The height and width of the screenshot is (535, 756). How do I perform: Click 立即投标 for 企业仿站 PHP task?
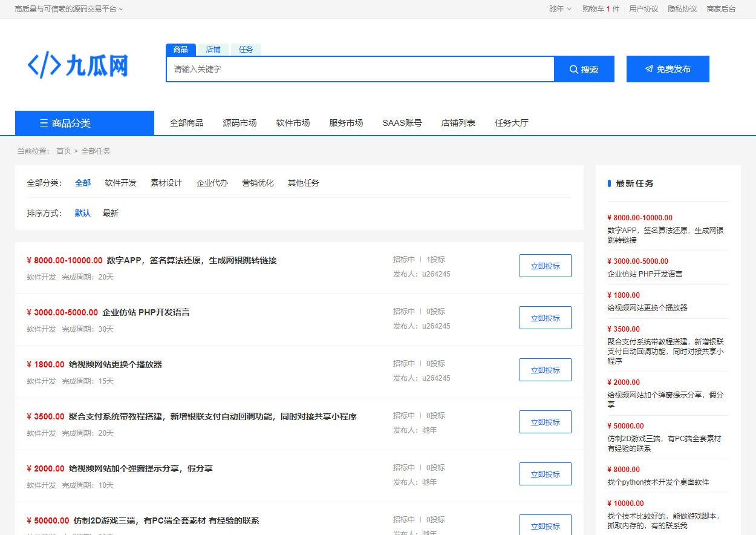545,318
